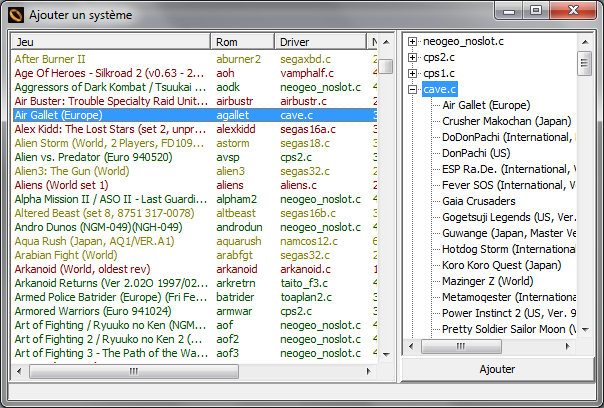Viewport: 604px width, 408px height.
Task: Select neogeo_noslot.c label in the tree
Action: click(463, 41)
